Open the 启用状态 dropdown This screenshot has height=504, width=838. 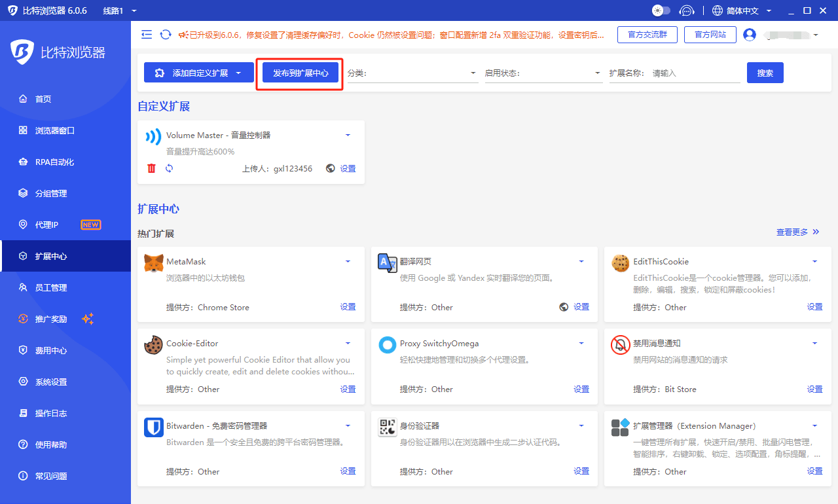coord(543,73)
